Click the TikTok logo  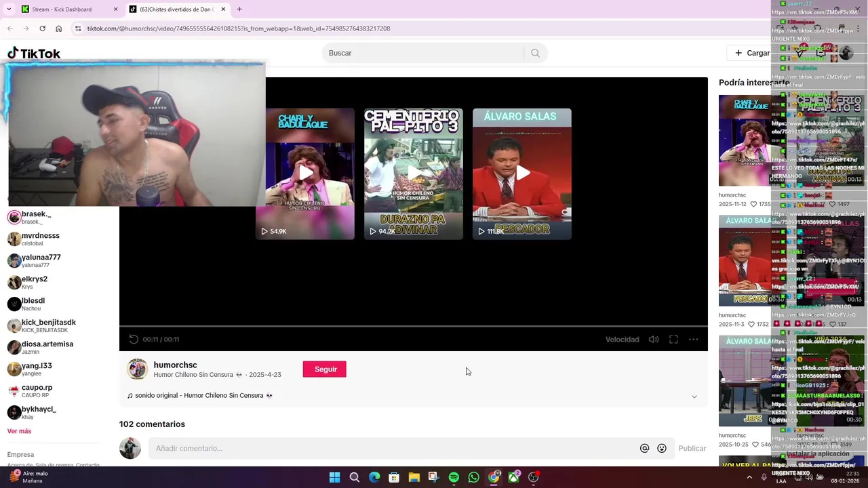coord(34,54)
